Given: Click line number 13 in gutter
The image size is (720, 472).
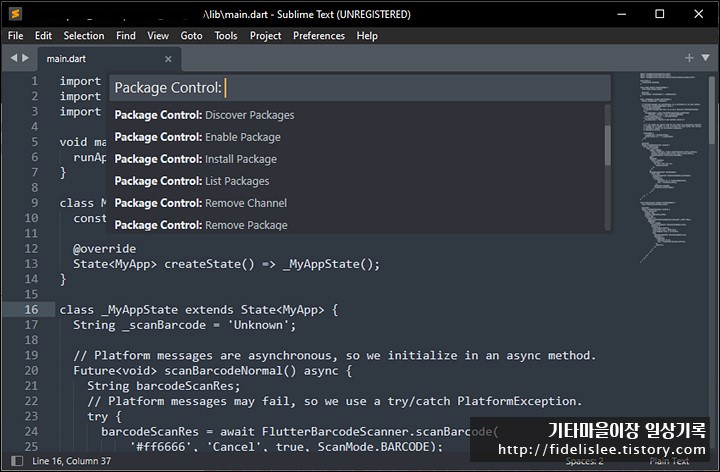Looking at the screenshot, I should pos(31,264).
